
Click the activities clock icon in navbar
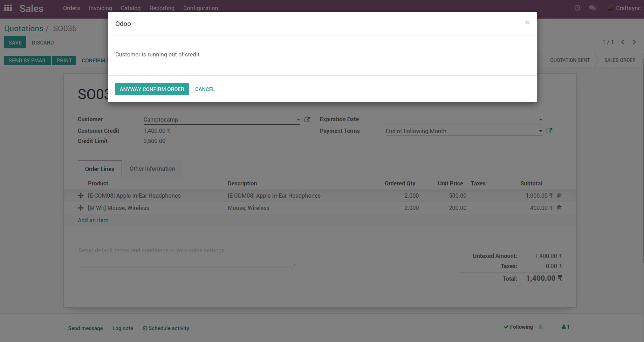[577, 8]
